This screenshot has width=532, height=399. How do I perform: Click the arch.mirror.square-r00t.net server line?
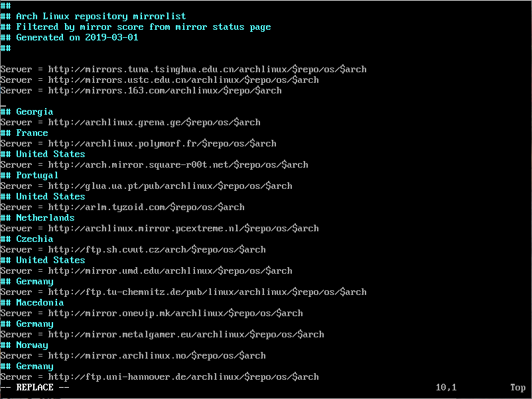pyautogui.click(x=154, y=165)
